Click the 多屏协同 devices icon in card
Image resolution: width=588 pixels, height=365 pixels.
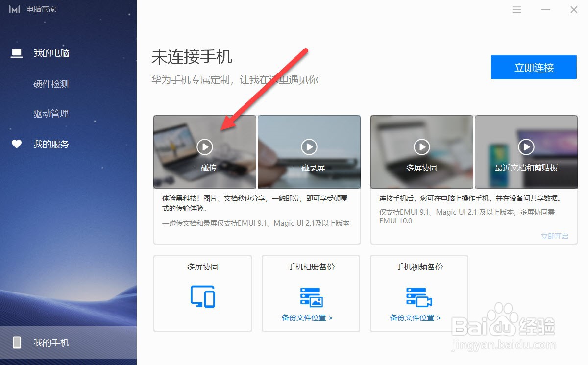(203, 296)
